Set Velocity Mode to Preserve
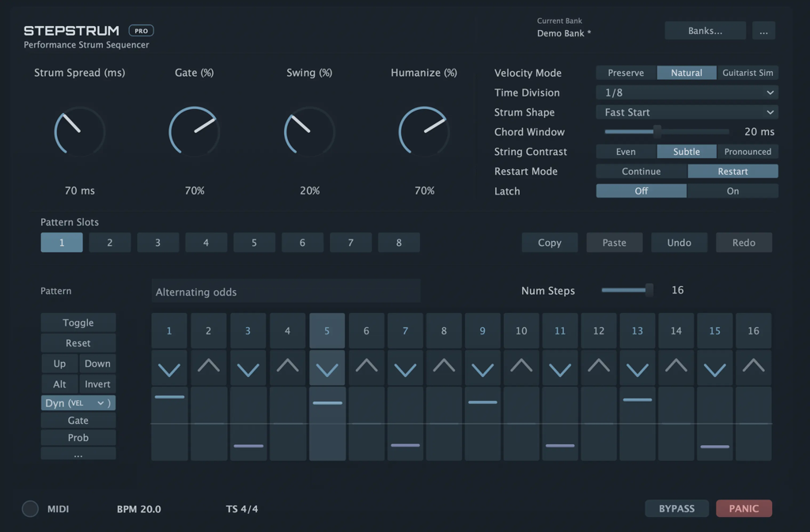This screenshot has width=810, height=532. click(x=626, y=73)
